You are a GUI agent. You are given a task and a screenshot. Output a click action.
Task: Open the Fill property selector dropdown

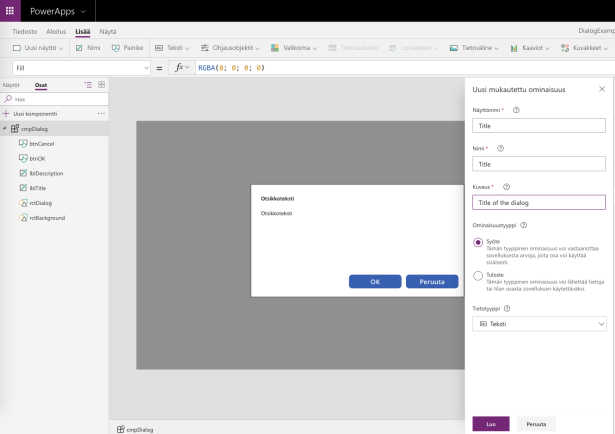click(x=78, y=67)
